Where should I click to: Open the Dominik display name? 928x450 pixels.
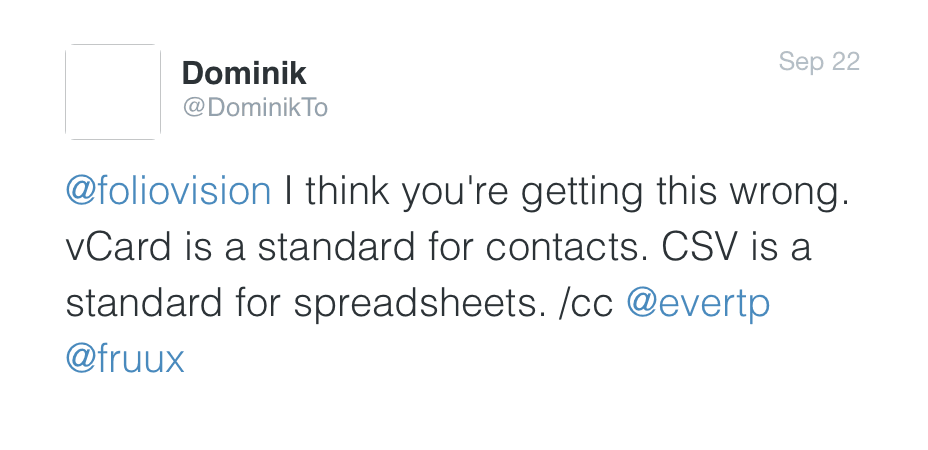tap(244, 73)
